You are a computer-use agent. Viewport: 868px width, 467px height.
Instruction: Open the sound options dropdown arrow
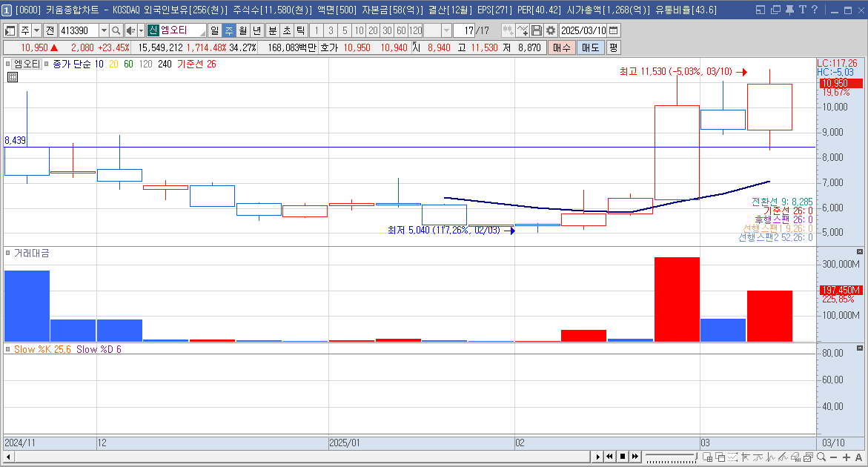pos(141,30)
